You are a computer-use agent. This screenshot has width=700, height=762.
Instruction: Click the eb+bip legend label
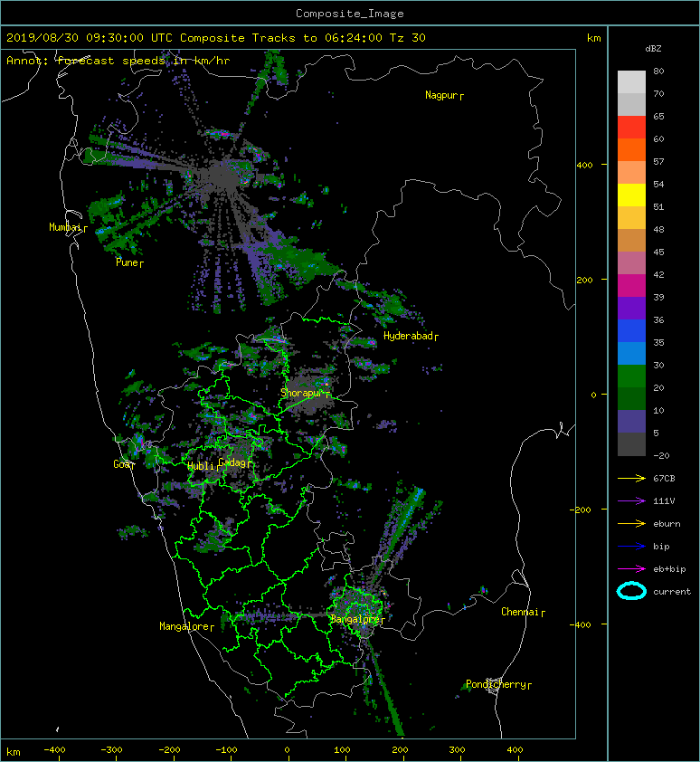[x=669, y=568]
